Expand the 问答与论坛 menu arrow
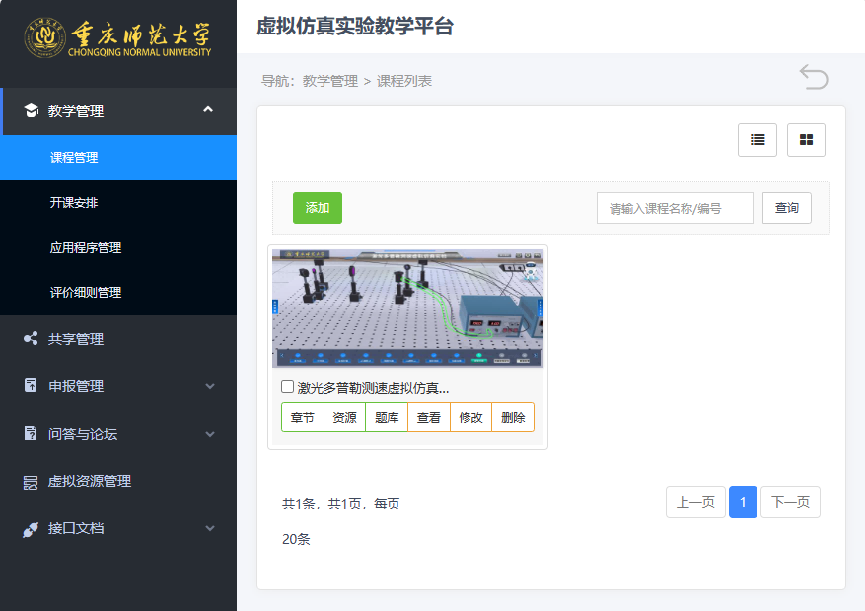The image size is (865, 611). 209,434
